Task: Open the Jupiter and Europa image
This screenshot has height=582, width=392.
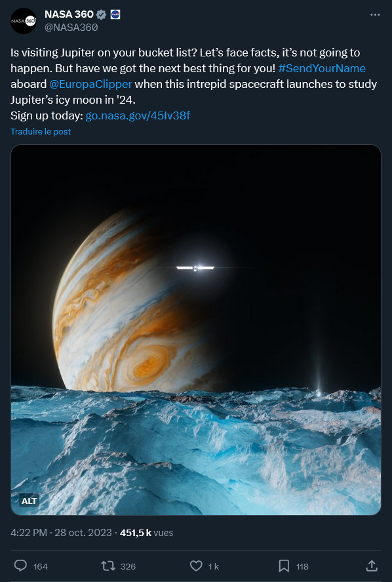Action: (196, 329)
